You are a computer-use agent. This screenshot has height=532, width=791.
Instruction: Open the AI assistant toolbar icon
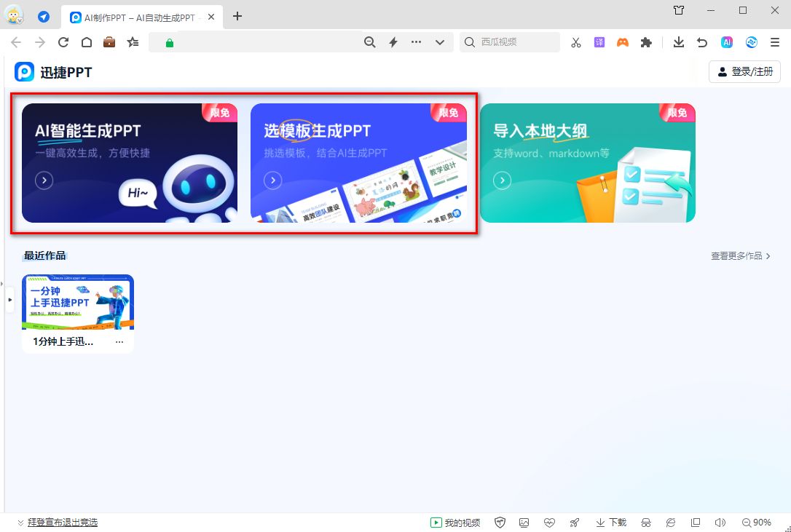click(x=726, y=42)
